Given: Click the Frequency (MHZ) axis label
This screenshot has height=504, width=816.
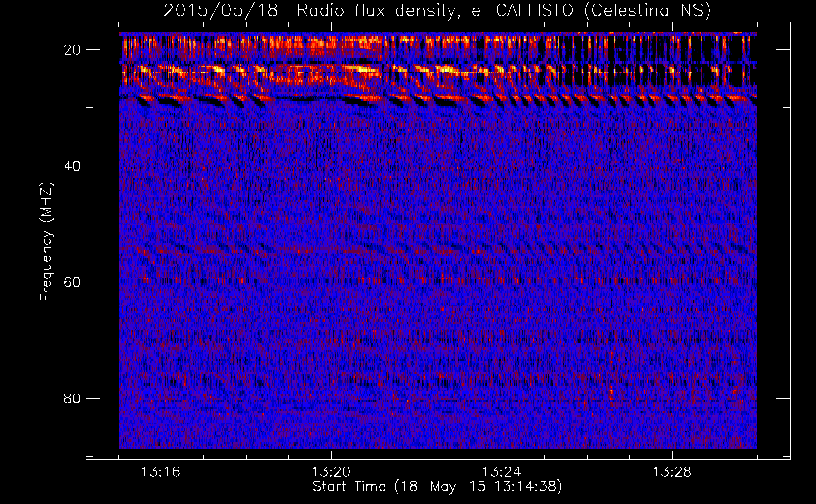Looking at the screenshot, I should coord(46,242).
